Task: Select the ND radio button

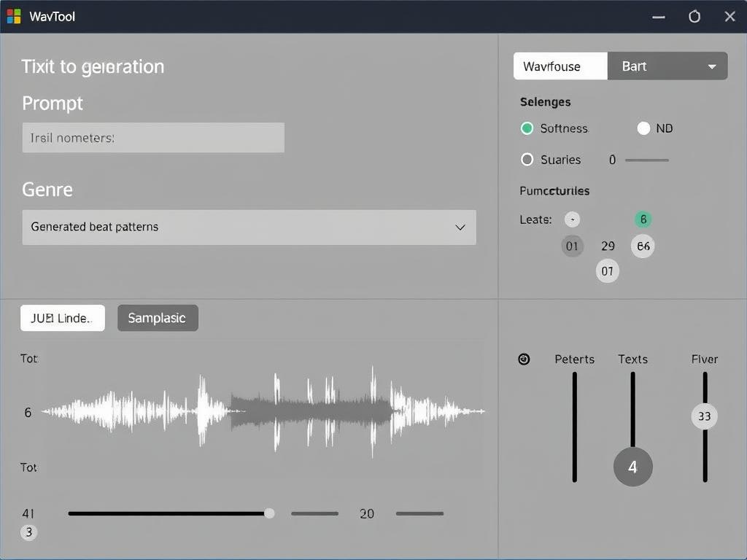Action: [644, 128]
